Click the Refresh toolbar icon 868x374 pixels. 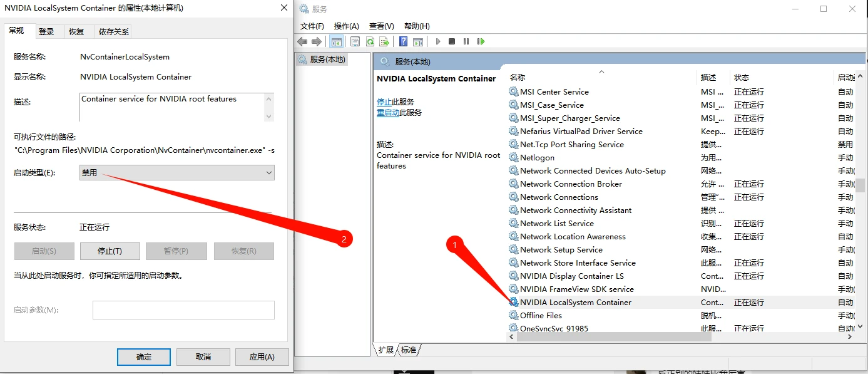(x=370, y=41)
